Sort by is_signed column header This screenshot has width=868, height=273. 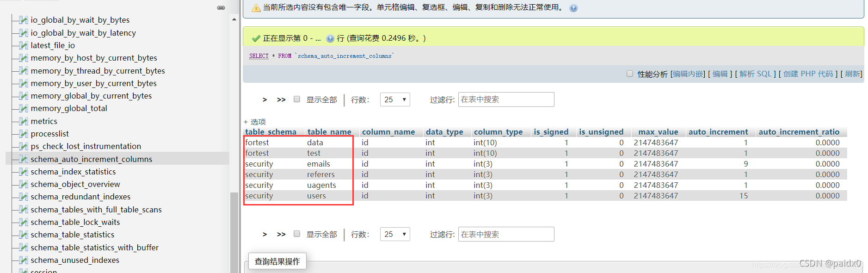(x=551, y=132)
